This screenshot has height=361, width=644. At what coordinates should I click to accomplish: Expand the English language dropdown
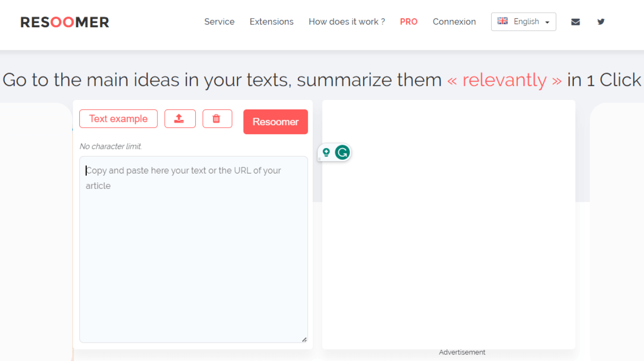tap(523, 22)
